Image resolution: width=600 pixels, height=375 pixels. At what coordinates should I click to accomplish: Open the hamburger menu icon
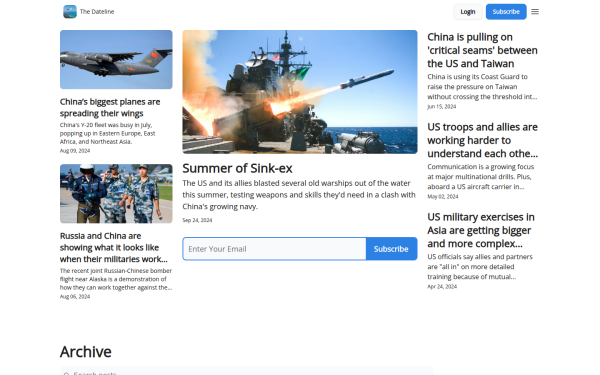[x=535, y=11]
